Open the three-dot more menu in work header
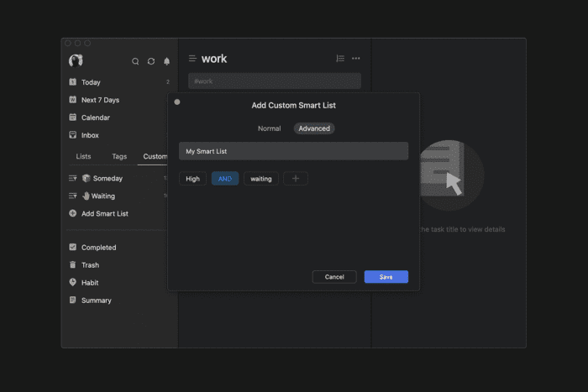 click(356, 59)
